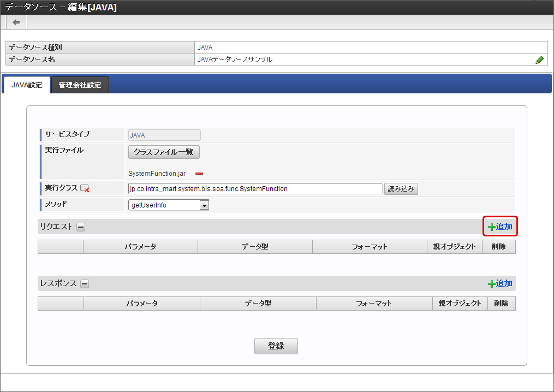Click the 削除 header in the request table
Screen dimensions: 554x392
pyautogui.click(x=498, y=247)
